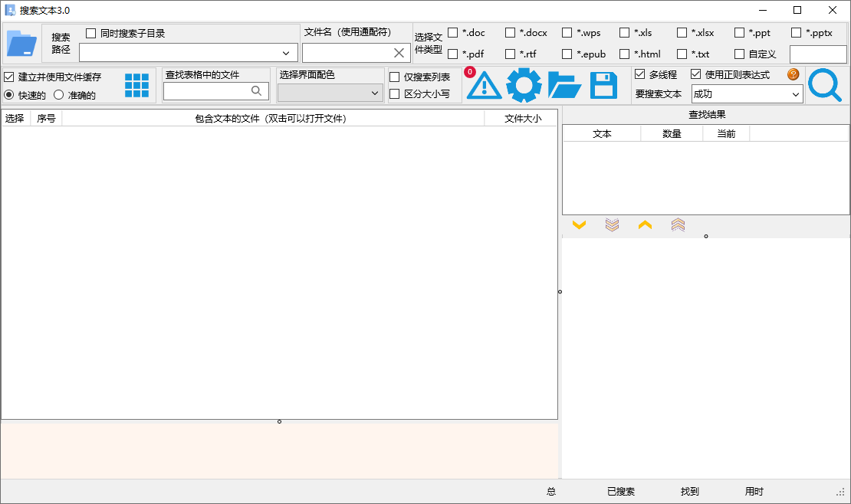Select the 数量 column header
Image resolution: width=851 pixels, height=504 pixels.
coord(671,133)
